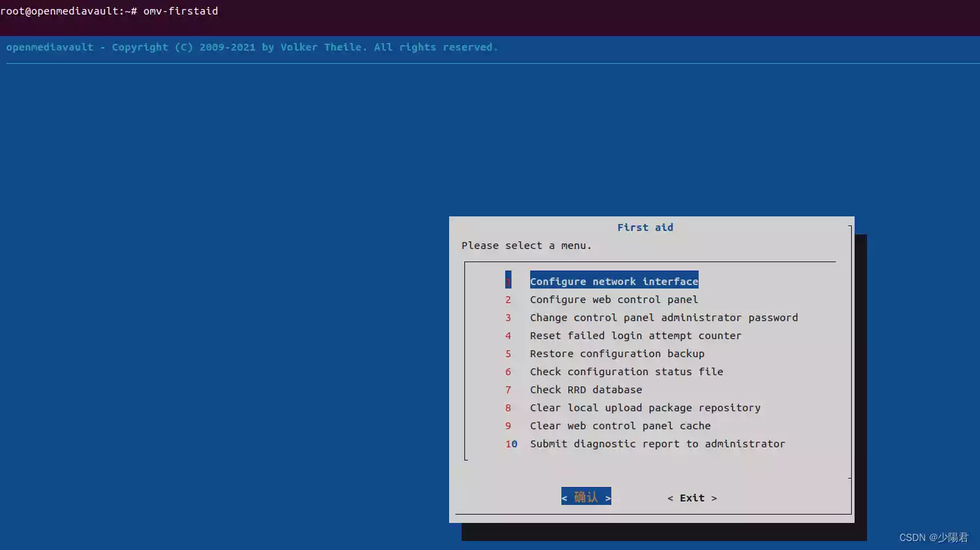Select Submit diagnostic report to administrator

pyautogui.click(x=658, y=444)
